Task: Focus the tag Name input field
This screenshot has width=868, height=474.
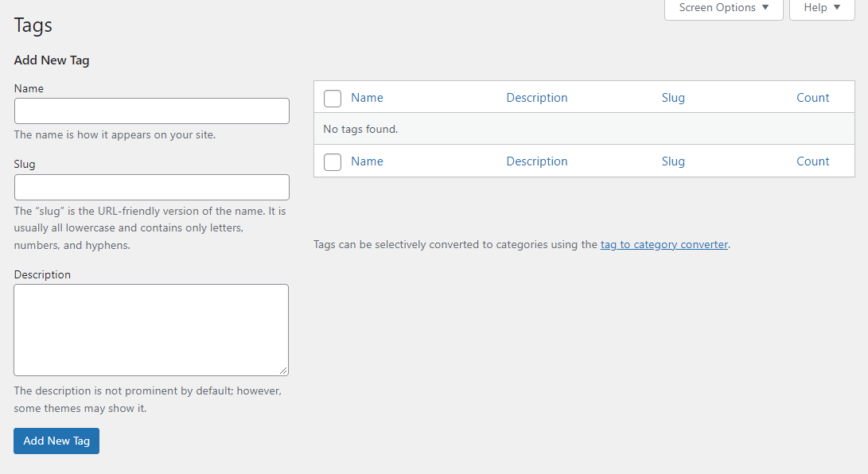Action: pyautogui.click(x=152, y=111)
